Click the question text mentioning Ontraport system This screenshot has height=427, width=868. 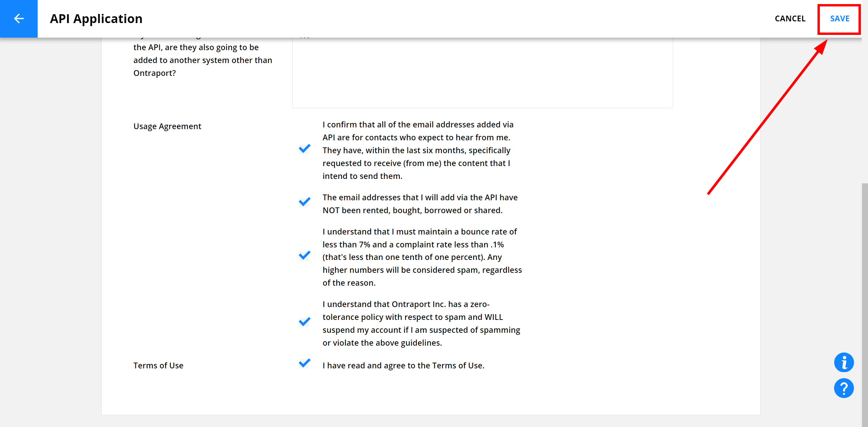click(x=203, y=60)
